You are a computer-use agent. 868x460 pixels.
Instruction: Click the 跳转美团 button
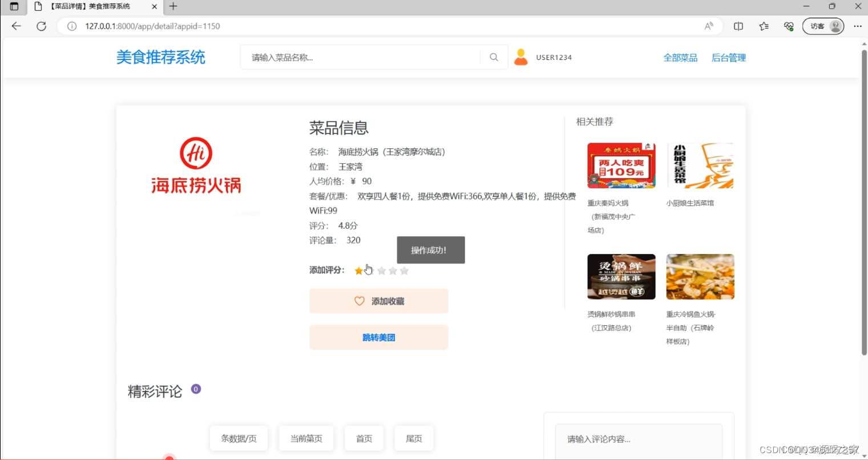[x=378, y=337]
